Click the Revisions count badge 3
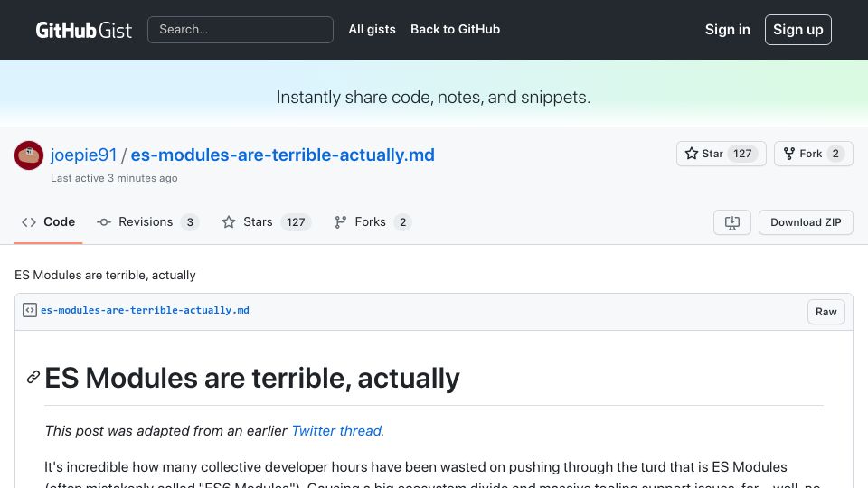This screenshot has height=488, width=868. 190,222
